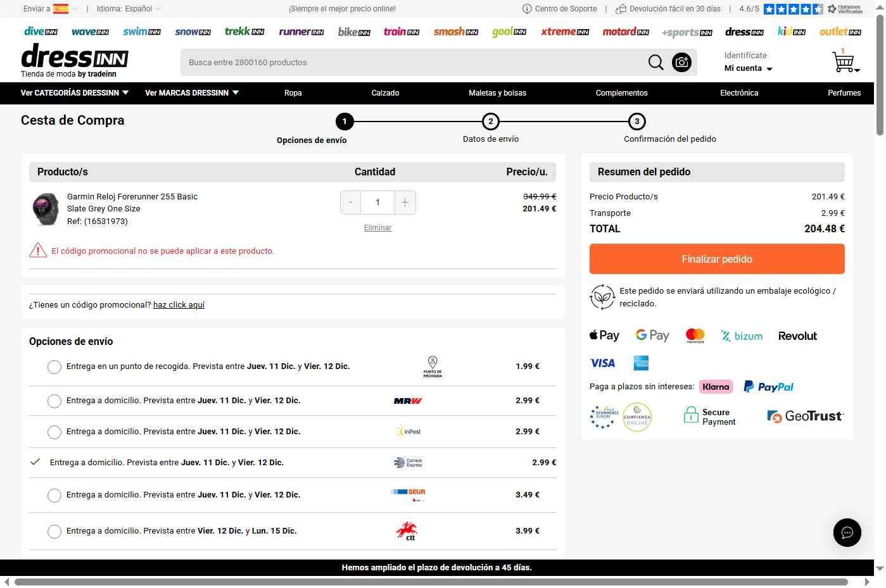Screen dimensions: 886x588
Task: Open the swiminn store logo
Action: click(142, 32)
